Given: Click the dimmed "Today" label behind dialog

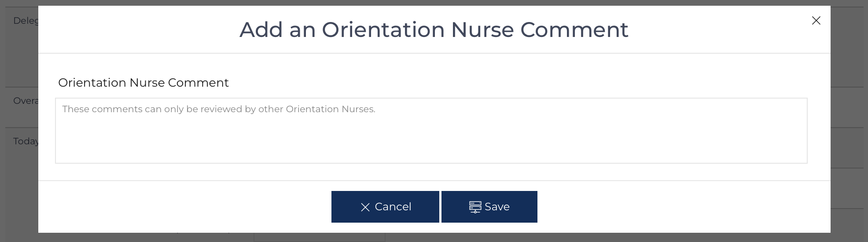Looking at the screenshot, I should tap(26, 141).
